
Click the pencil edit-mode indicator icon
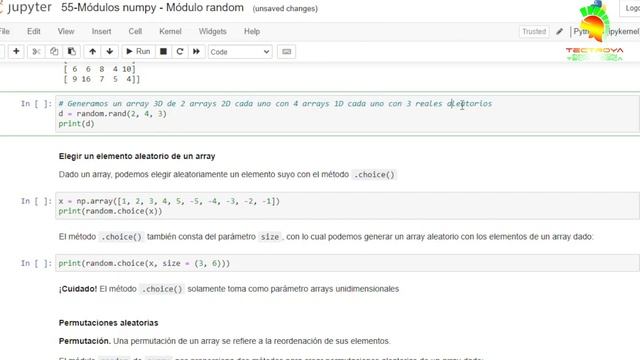tap(560, 31)
